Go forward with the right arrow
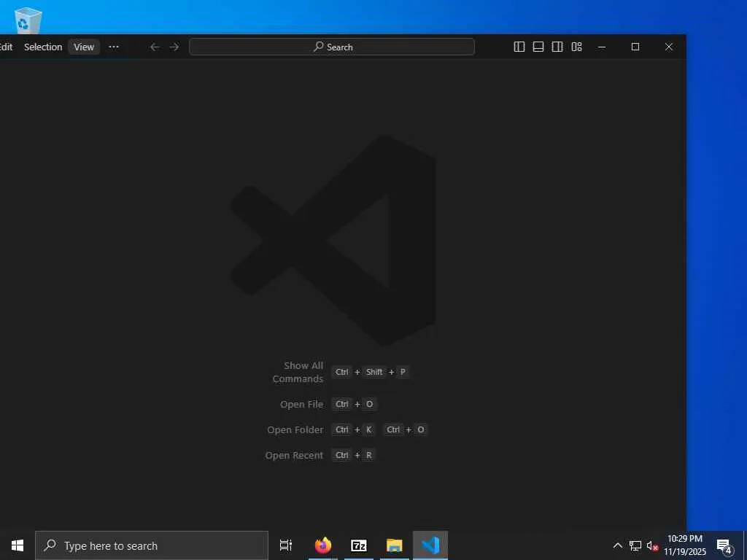 (x=174, y=47)
